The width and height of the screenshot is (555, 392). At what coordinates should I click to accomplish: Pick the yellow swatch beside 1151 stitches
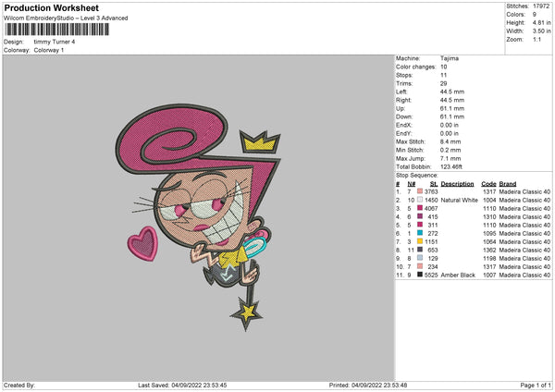coord(420,241)
